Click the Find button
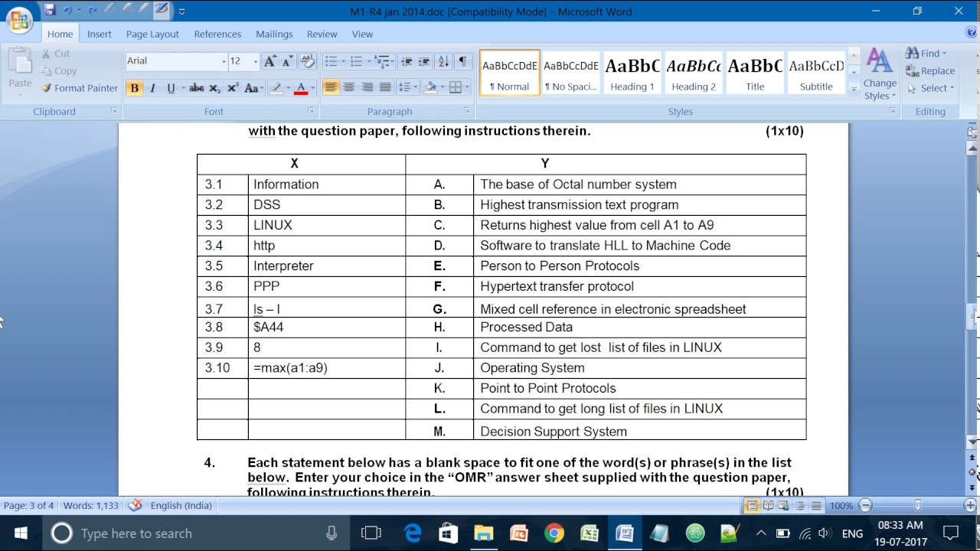Screen dimensions: 980x551 (926, 54)
